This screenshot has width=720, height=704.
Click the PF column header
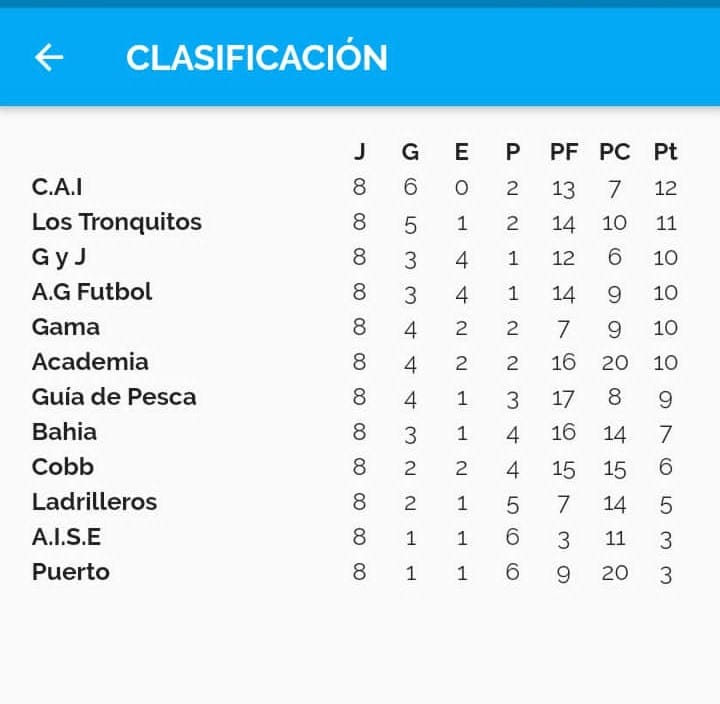(564, 152)
